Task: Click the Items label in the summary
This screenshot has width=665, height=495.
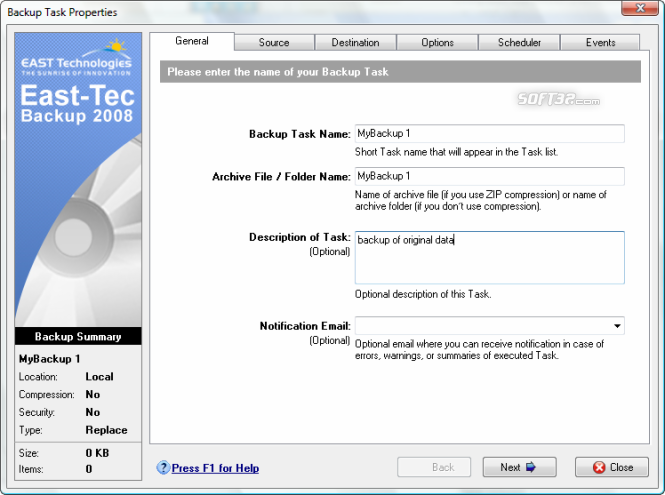Action: (31, 469)
